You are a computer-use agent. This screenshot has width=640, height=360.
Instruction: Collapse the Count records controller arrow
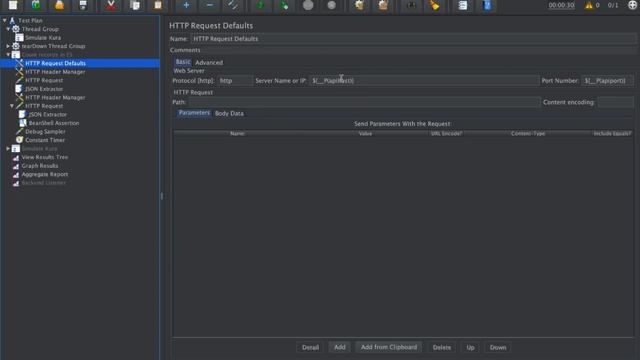point(8,55)
